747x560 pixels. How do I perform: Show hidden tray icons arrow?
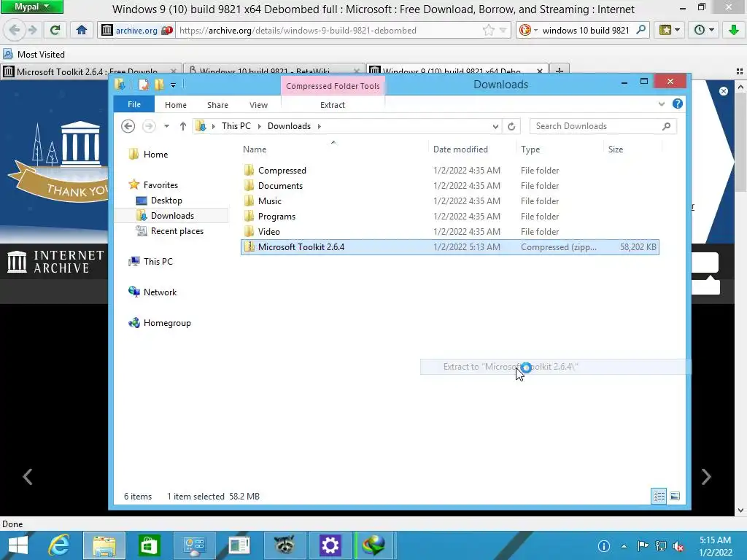[624, 546]
